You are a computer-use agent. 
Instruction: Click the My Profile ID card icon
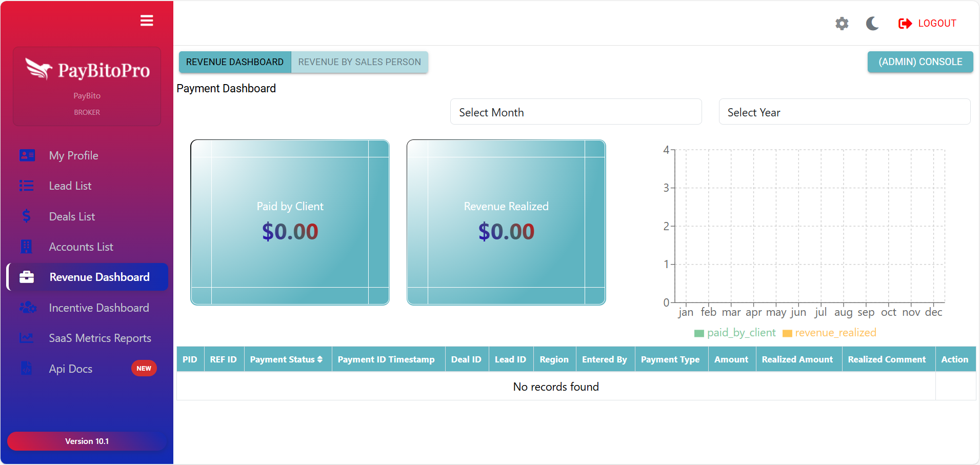(x=27, y=155)
